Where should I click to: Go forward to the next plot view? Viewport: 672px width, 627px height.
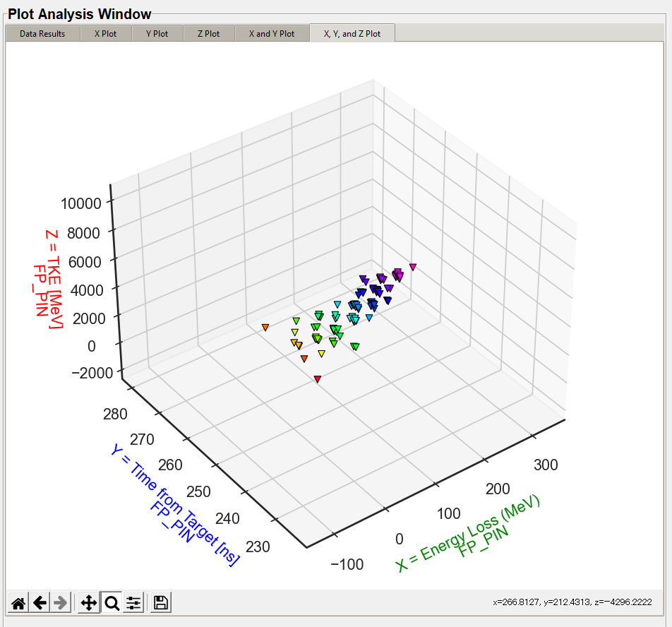(61, 602)
